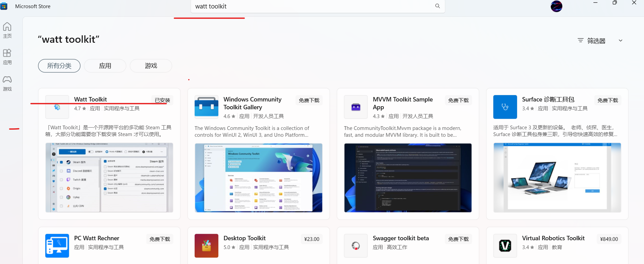Image resolution: width=644 pixels, height=264 pixels.
Task: Click the Desktop Toolkit app icon
Action: pos(207,246)
